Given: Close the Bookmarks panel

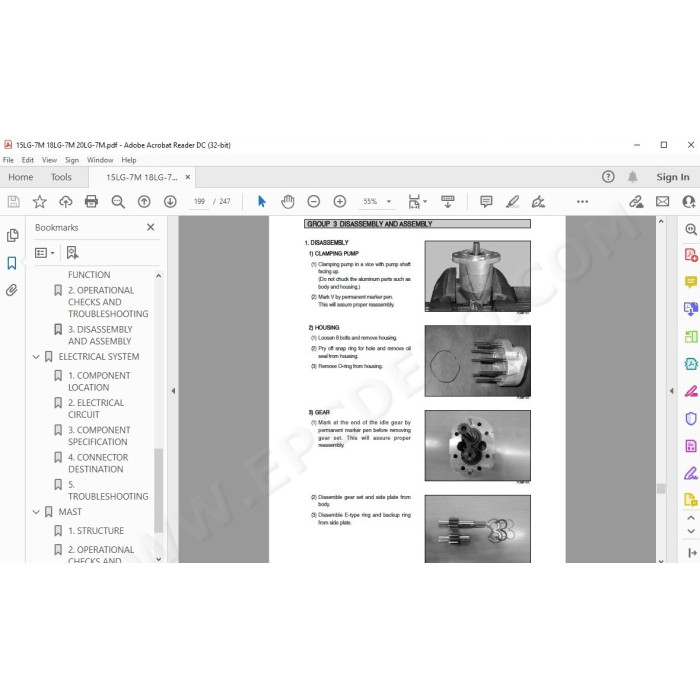Looking at the screenshot, I should click(151, 227).
